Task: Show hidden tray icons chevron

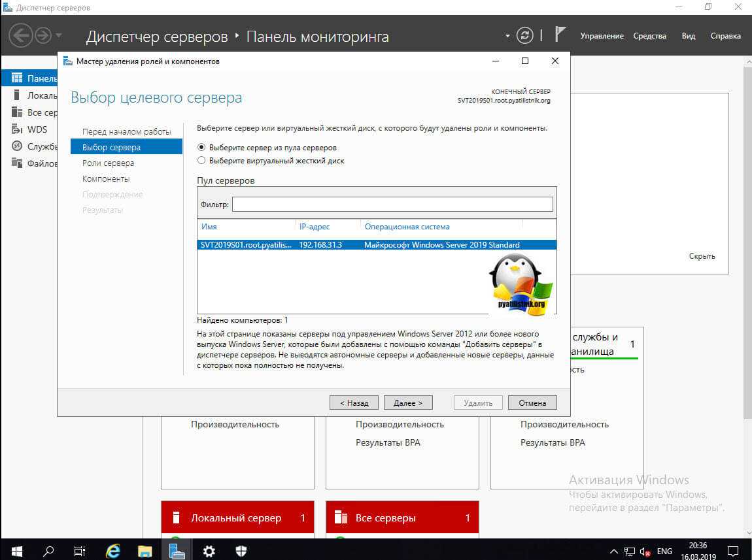Action: [x=614, y=551]
